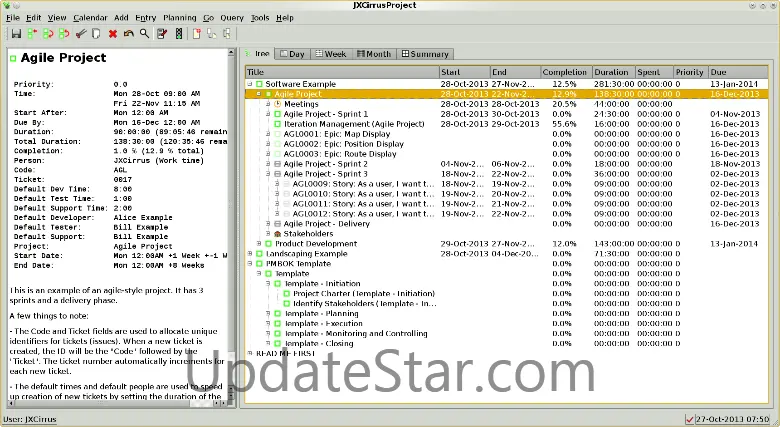The image size is (780, 427).
Task: Click up arrow of details panel scrollbar
Action: click(231, 52)
